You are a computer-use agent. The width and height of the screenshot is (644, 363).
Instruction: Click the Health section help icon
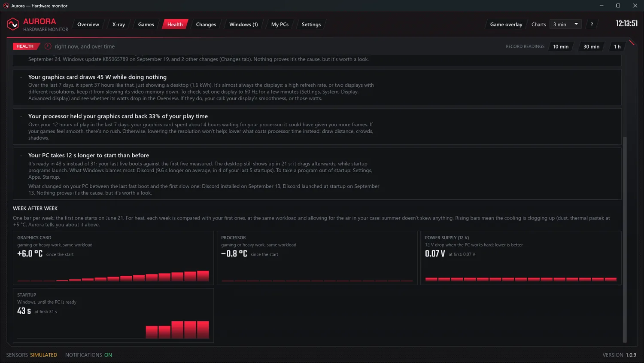click(x=48, y=46)
